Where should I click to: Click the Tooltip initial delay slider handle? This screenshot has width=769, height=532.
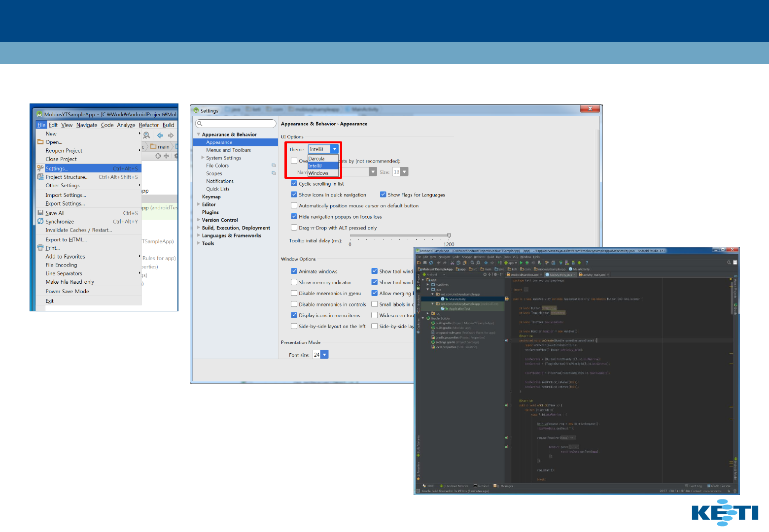449,235
